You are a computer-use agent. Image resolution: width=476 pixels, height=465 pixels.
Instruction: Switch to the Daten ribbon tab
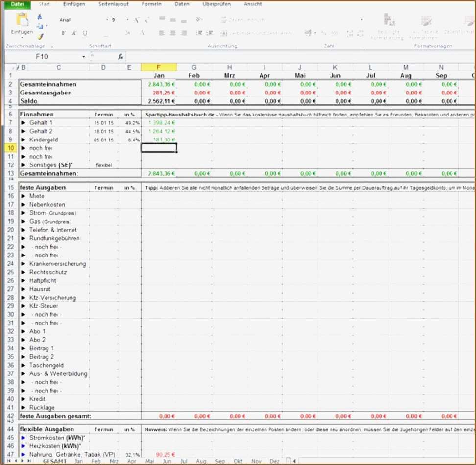[x=182, y=4]
